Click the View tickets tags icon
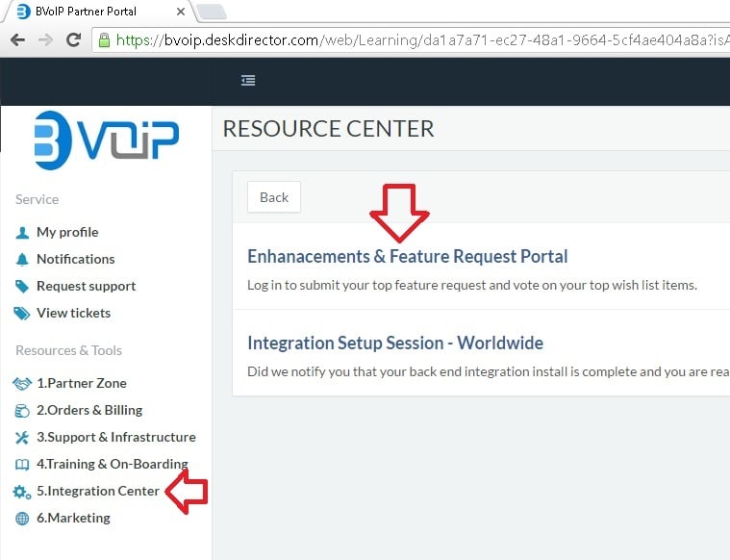This screenshot has height=560, width=730. pyautogui.click(x=22, y=313)
